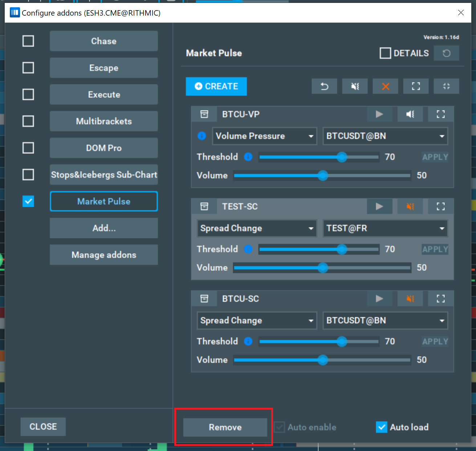Click the info icon beside Volume Pressure
The image size is (476, 451).
pos(202,136)
